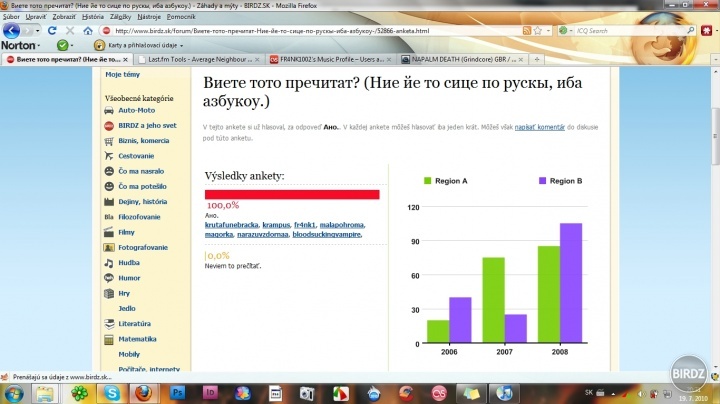Open the back/forward history dropdown arrow

coord(37,31)
